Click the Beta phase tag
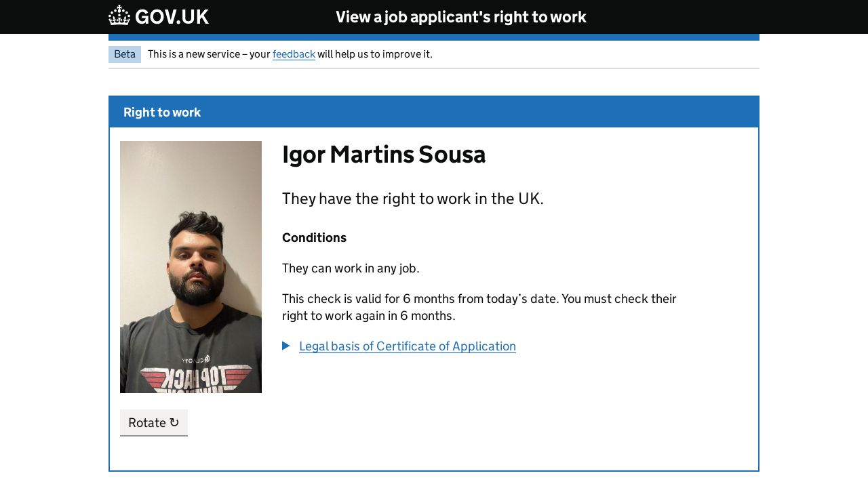This screenshot has height=488, width=868. coord(125,54)
